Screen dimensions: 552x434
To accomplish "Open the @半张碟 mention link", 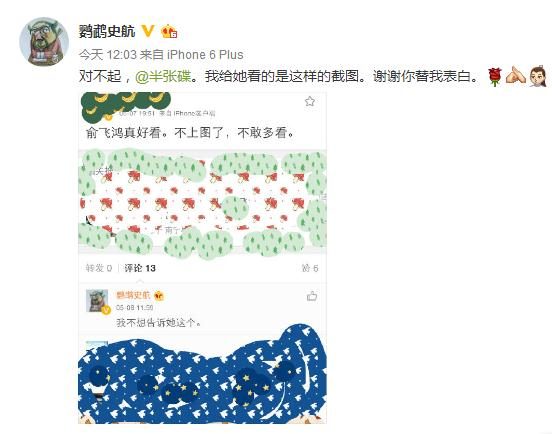I will 163,76.
